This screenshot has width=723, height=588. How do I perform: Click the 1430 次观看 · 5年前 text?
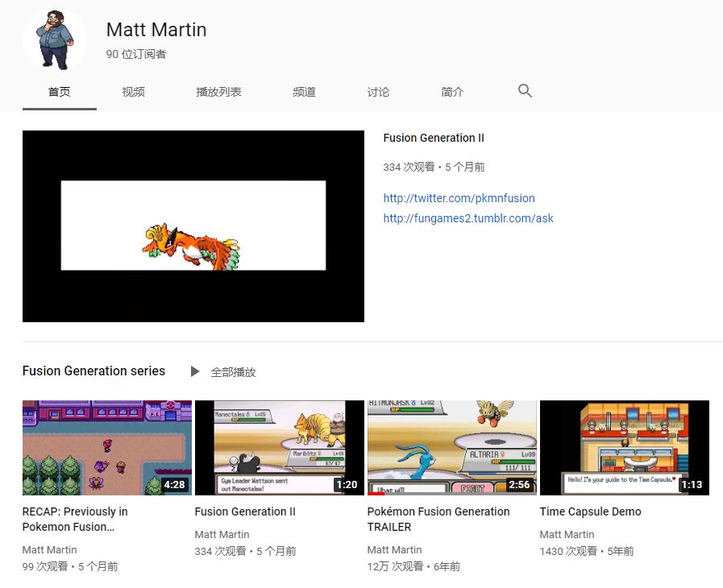(x=587, y=551)
